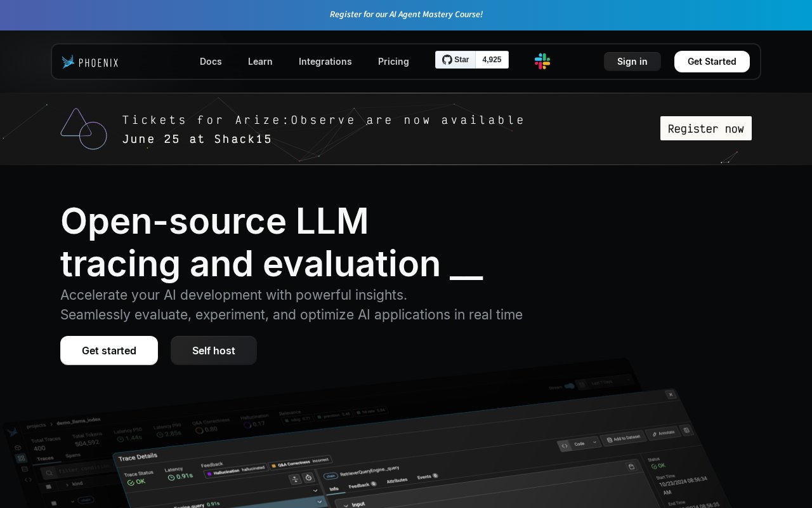
Task: Open the AI Agent Mastery Course banner
Action: tap(406, 14)
